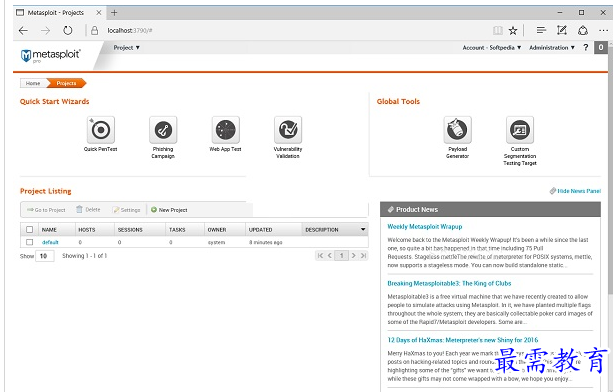Viewport: 616px width, 392px height.
Task: Click the Show rows count field
Action: [44, 256]
